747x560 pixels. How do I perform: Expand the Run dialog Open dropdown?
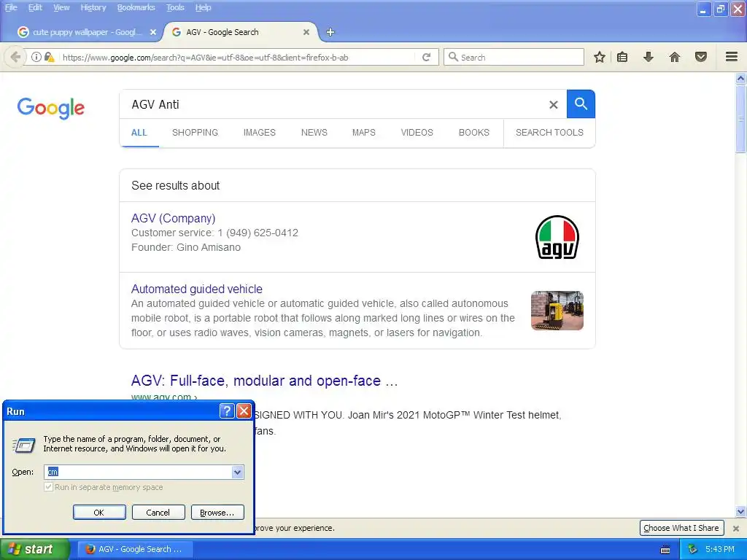point(237,472)
